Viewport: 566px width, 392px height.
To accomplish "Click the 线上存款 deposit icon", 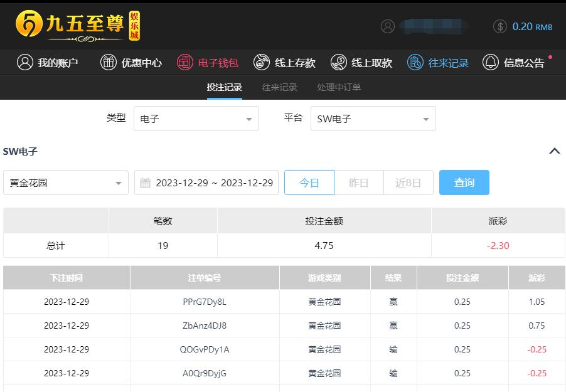I will (x=262, y=63).
